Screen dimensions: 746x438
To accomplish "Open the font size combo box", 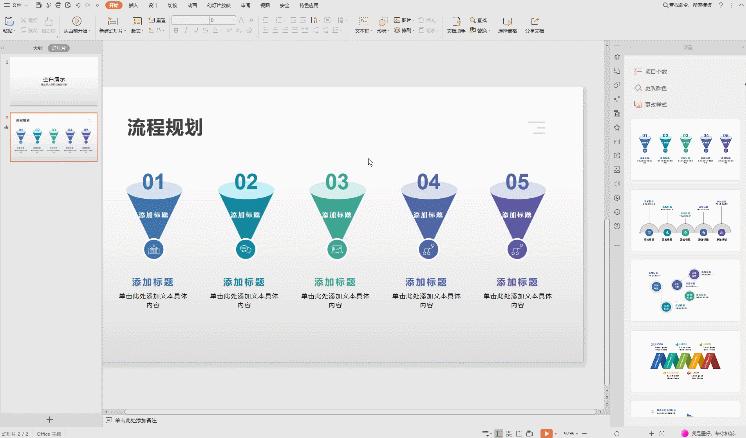I will [222, 20].
